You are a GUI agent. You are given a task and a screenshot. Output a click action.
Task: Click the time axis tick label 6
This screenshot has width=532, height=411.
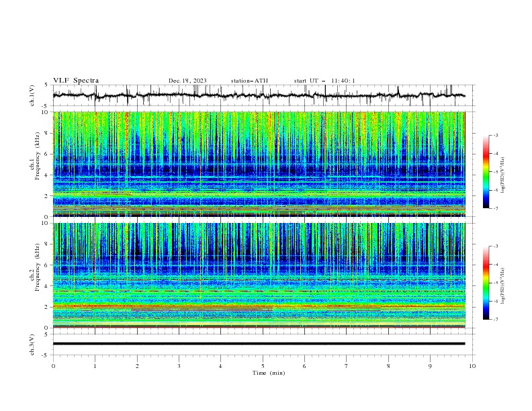305,366
